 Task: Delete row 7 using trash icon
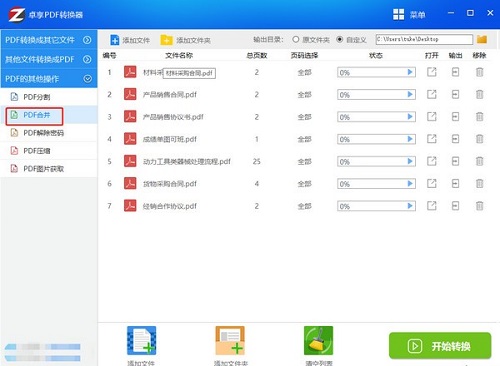point(479,206)
